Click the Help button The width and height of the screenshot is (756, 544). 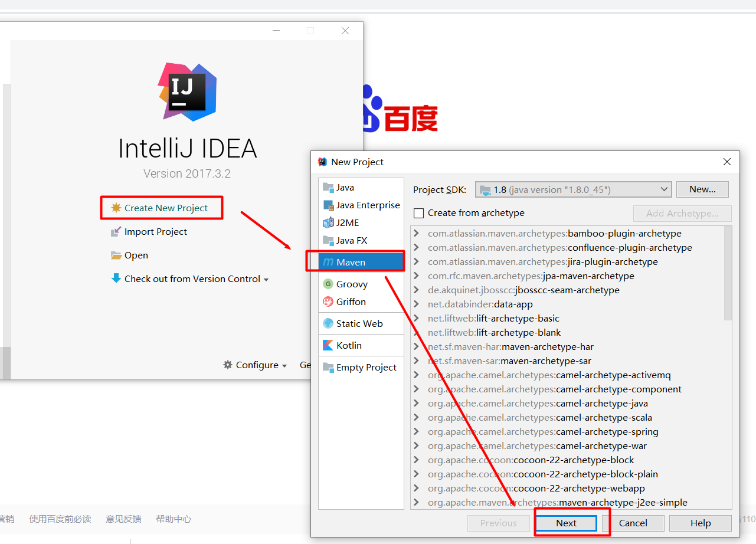pos(701,523)
